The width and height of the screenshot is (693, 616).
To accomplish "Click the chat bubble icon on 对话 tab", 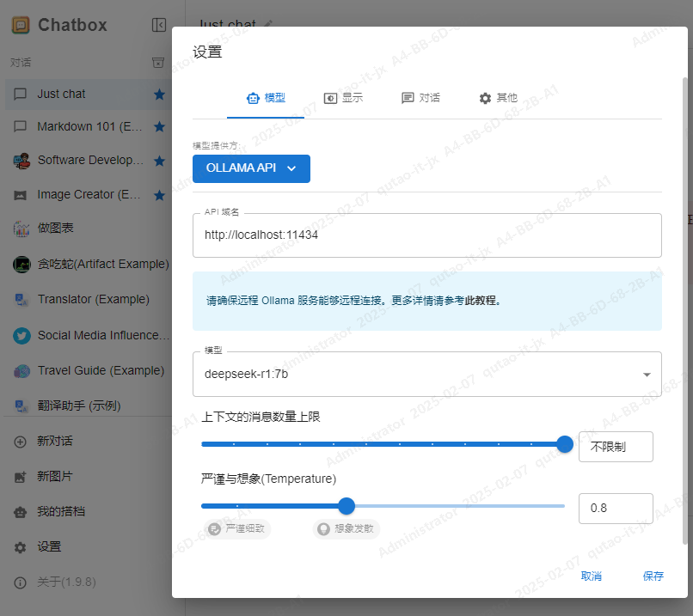I will (x=408, y=98).
